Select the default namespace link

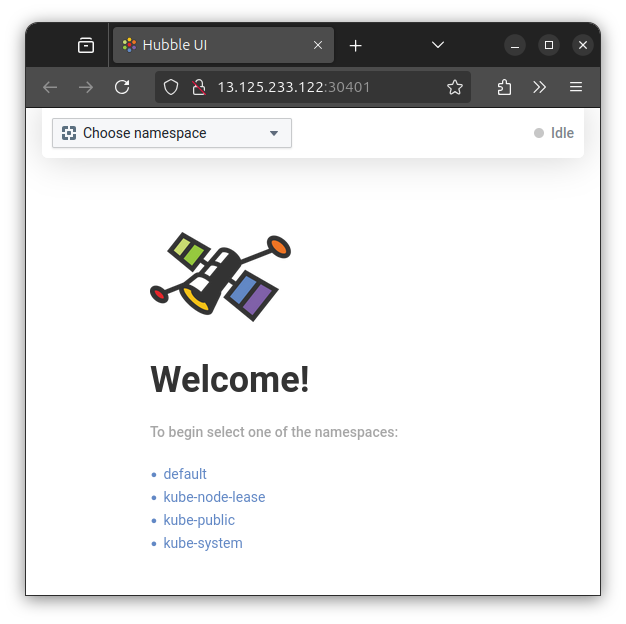(x=185, y=474)
